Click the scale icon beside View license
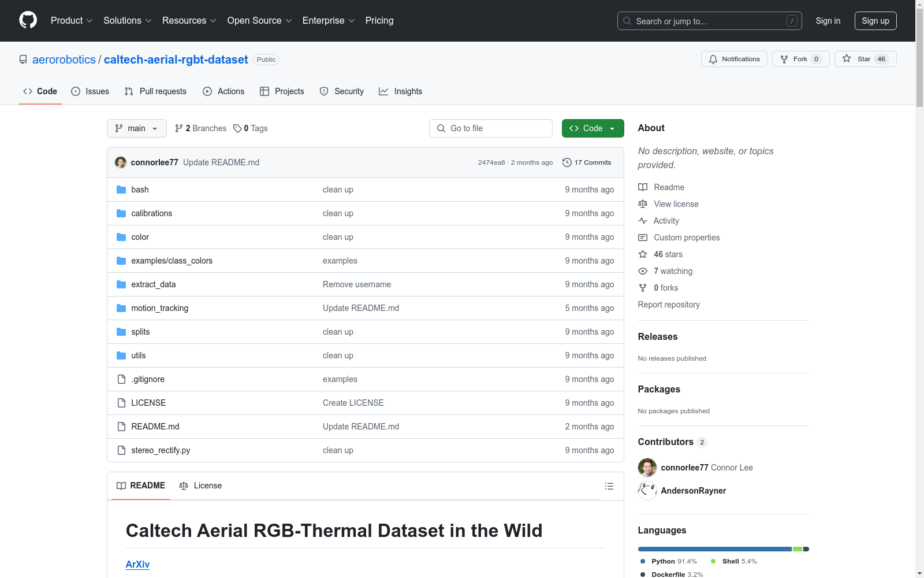924x578 pixels. [643, 204]
